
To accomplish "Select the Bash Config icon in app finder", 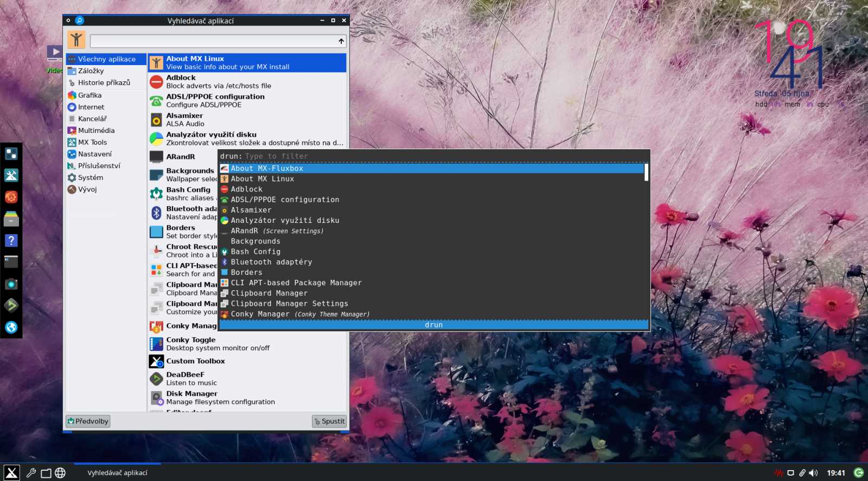I will (x=156, y=194).
